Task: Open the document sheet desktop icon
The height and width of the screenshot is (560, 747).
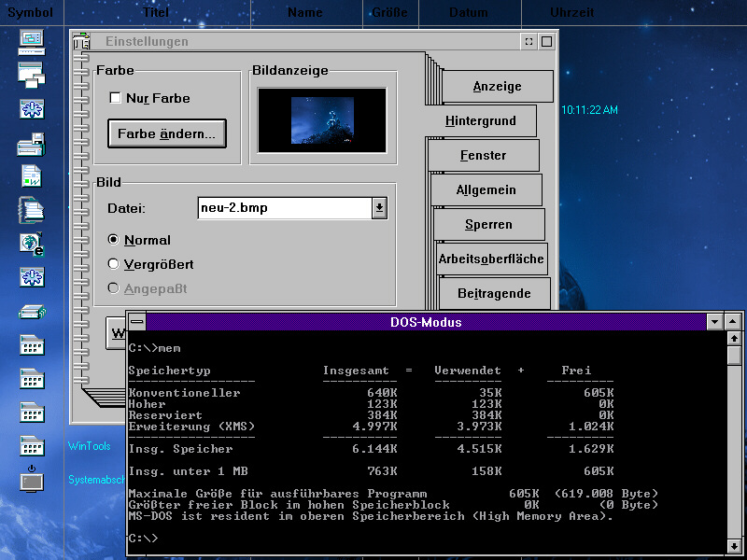Action: click(x=32, y=176)
